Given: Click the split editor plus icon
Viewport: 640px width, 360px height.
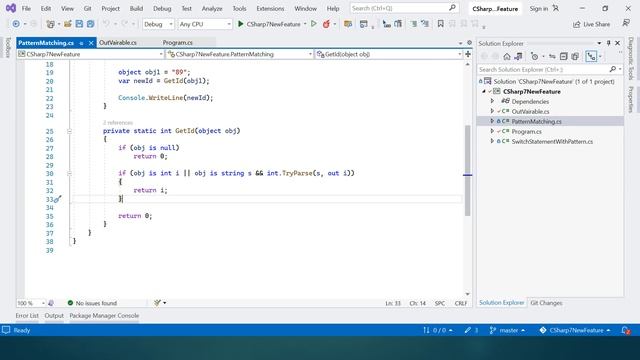Looking at the screenshot, I should click(468, 54).
